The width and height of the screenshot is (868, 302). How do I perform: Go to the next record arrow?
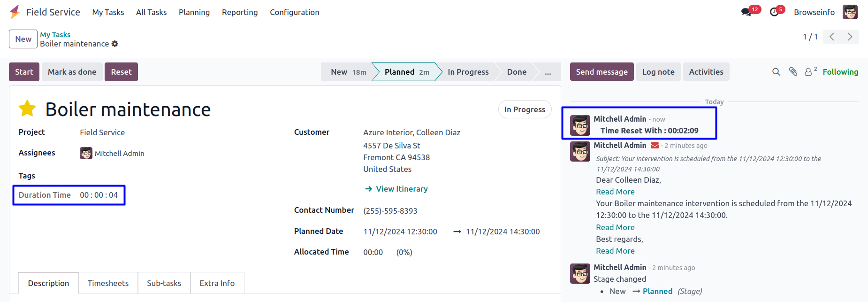850,37
